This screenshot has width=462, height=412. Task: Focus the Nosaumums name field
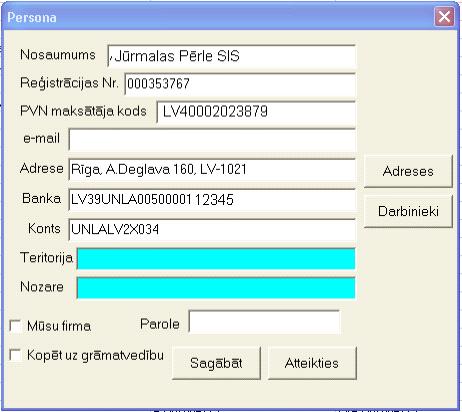pos(232,56)
